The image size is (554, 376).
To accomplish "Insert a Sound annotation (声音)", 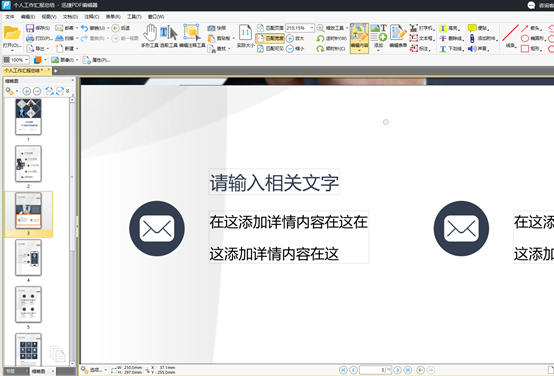I will (478, 48).
